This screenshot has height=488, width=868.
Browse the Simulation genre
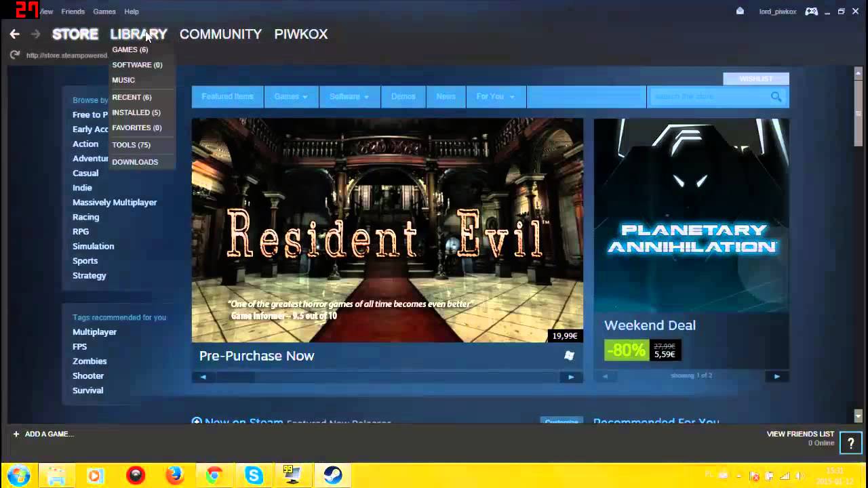(94, 246)
